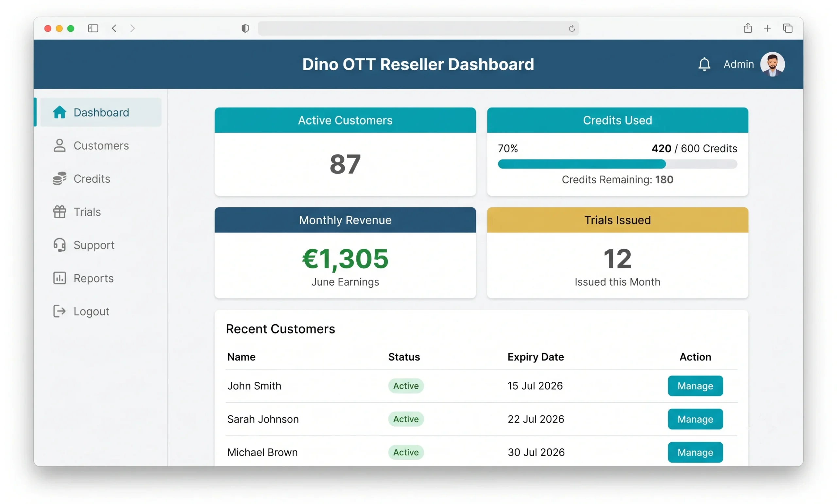Click the Customers person icon

(60, 146)
